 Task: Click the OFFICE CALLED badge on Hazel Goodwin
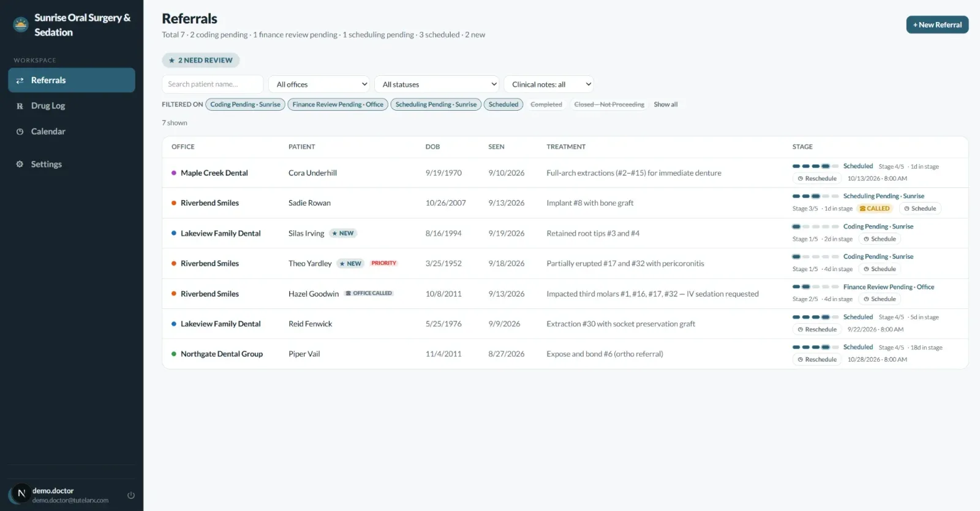(369, 293)
